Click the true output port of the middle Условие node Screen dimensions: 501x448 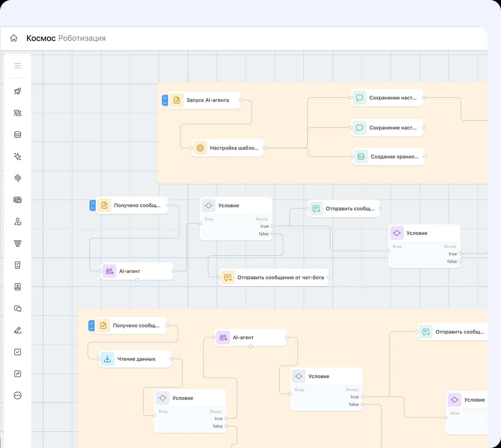pyautogui.click(x=272, y=226)
